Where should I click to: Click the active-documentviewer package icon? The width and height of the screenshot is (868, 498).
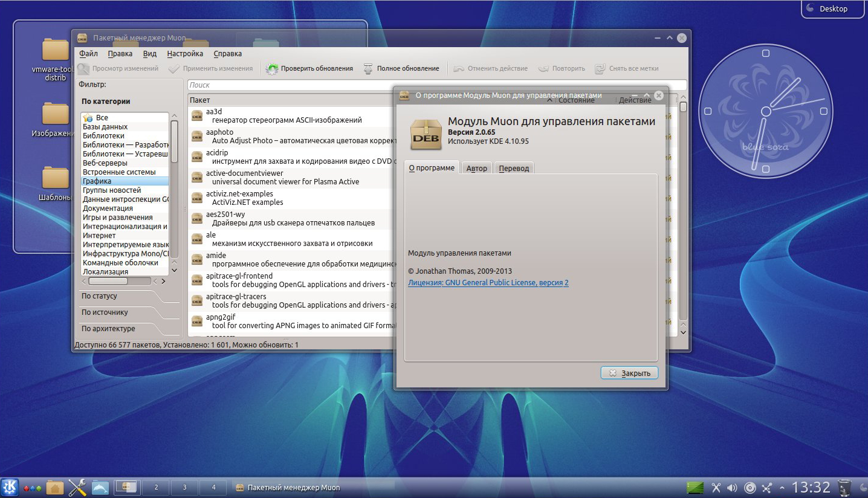pyautogui.click(x=197, y=178)
